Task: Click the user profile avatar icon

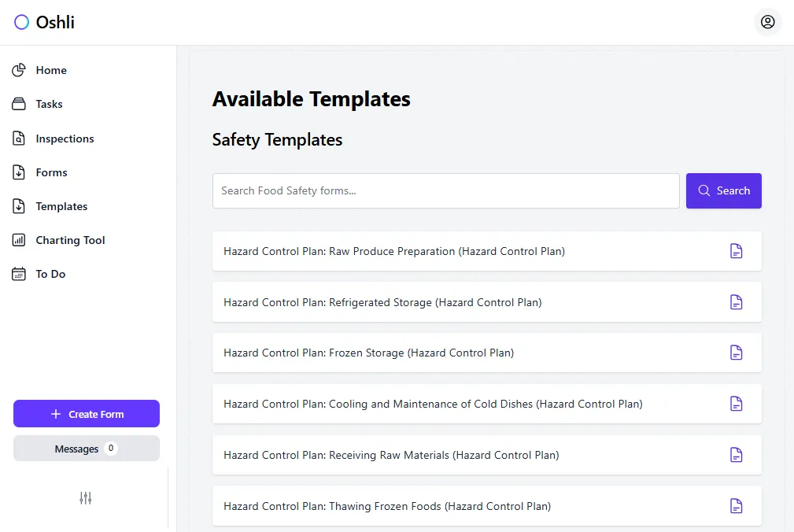Action: tap(767, 22)
